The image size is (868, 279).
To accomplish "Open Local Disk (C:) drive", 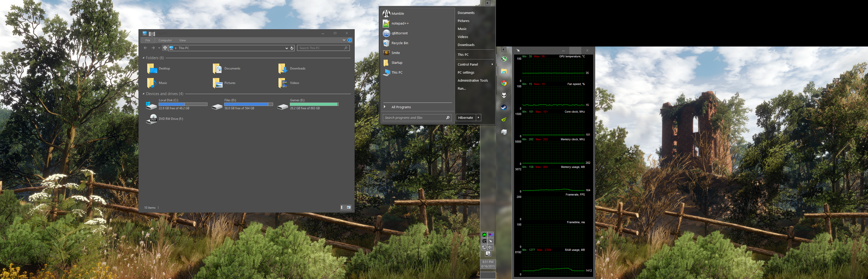I will (176, 104).
